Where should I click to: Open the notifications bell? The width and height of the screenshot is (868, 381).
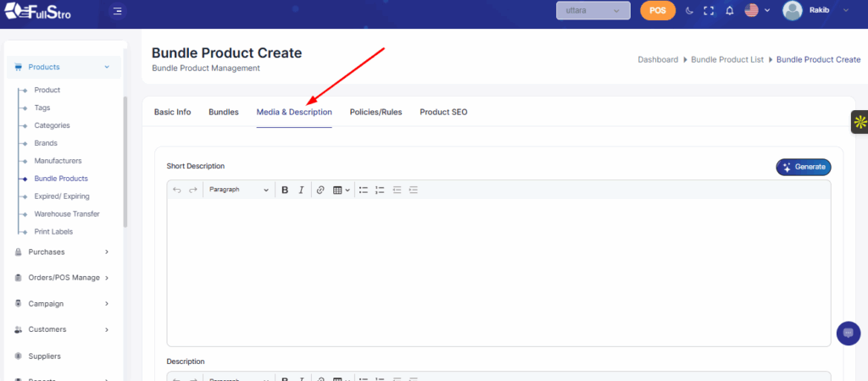coord(729,11)
